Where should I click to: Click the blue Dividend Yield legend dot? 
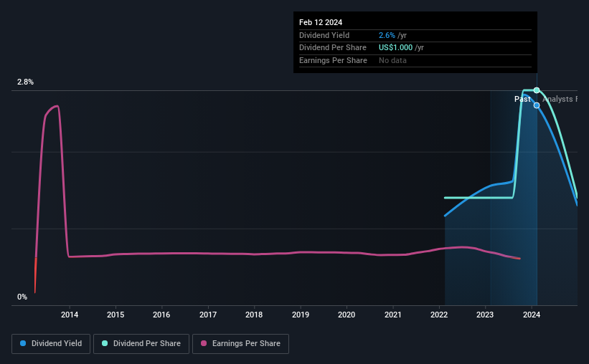point(23,343)
